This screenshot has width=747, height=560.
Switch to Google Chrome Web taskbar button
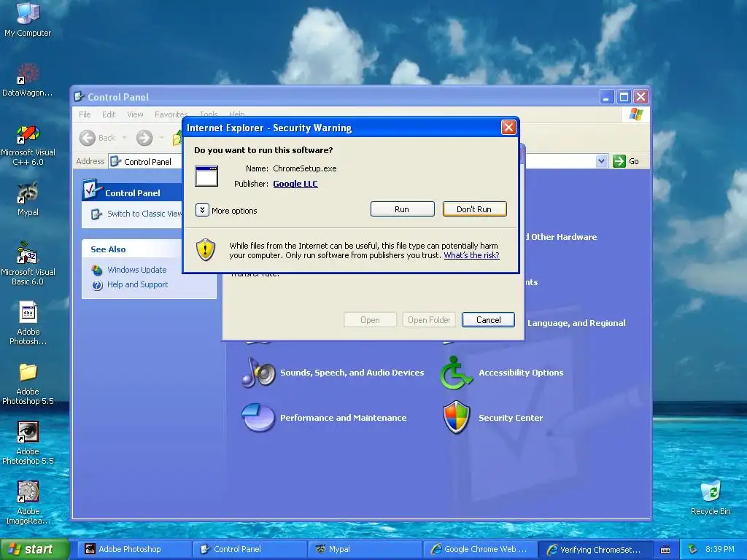click(x=480, y=549)
